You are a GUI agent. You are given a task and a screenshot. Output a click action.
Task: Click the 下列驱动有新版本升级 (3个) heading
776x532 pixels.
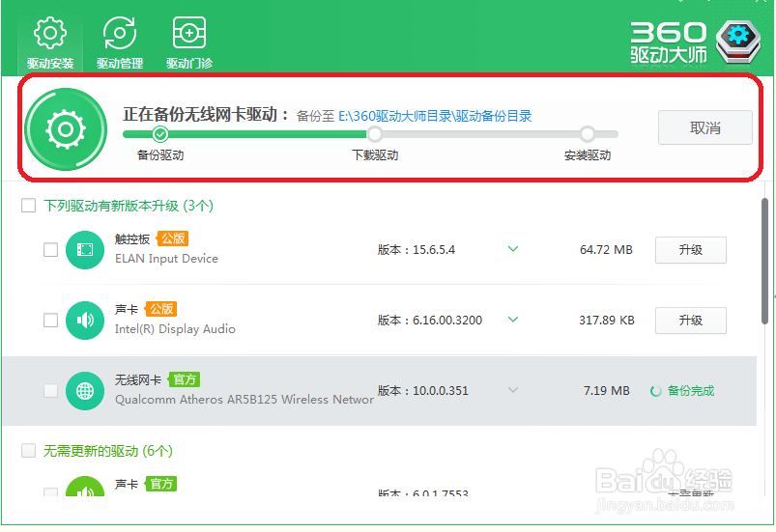pyautogui.click(x=129, y=206)
